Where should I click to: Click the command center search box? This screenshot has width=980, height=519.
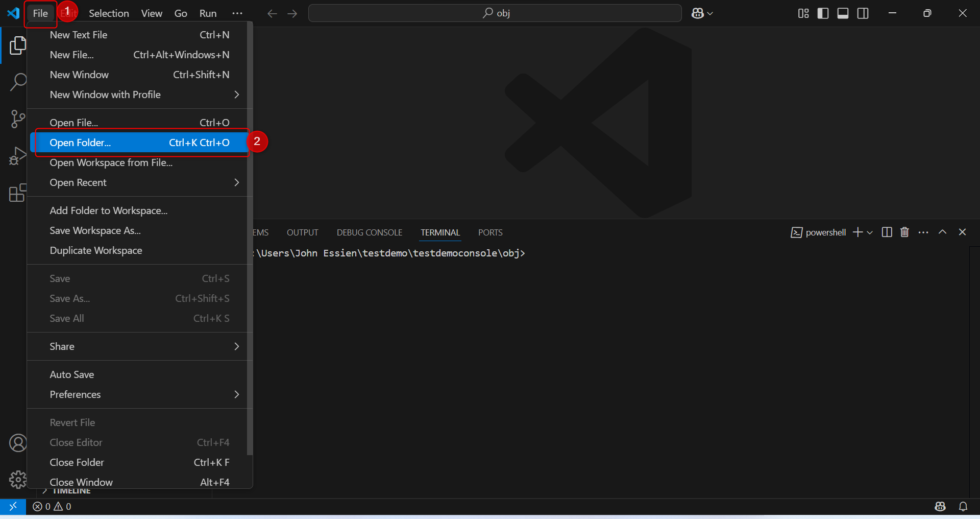(495, 13)
